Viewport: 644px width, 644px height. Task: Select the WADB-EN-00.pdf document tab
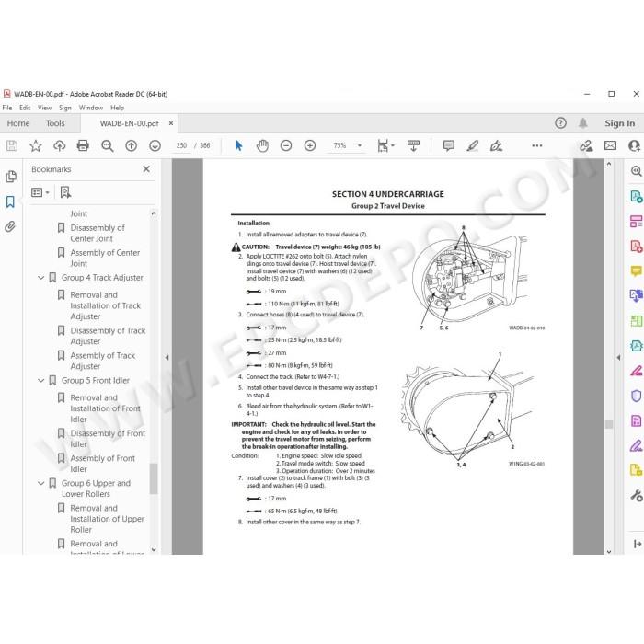(129, 123)
